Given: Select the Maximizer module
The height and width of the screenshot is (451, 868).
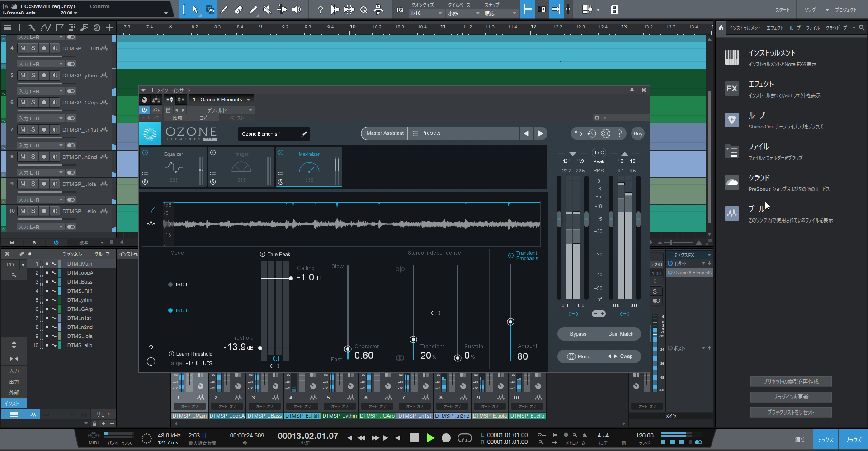Looking at the screenshot, I should point(309,166).
